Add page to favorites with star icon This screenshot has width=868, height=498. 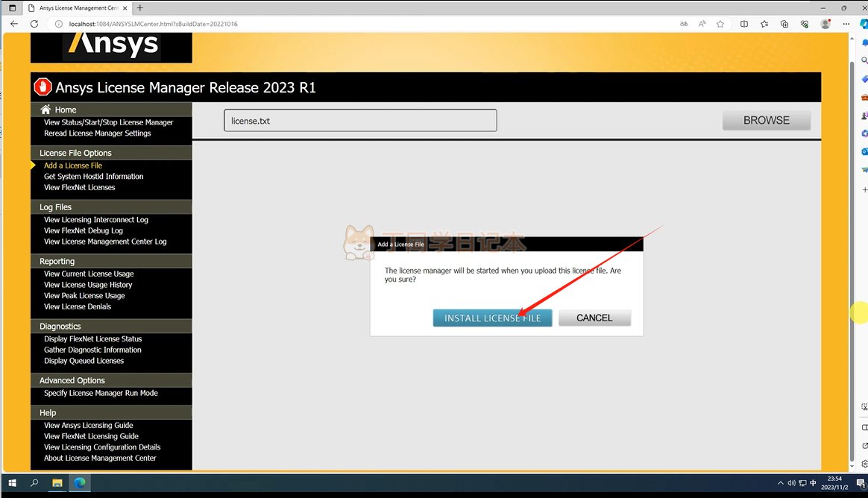point(720,24)
